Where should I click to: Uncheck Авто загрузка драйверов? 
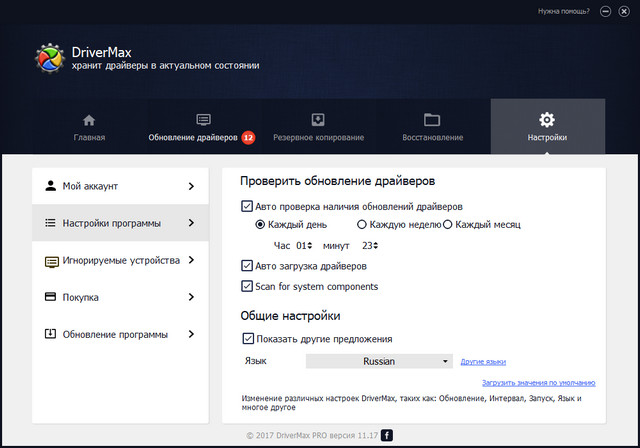pyautogui.click(x=247, y=267)
